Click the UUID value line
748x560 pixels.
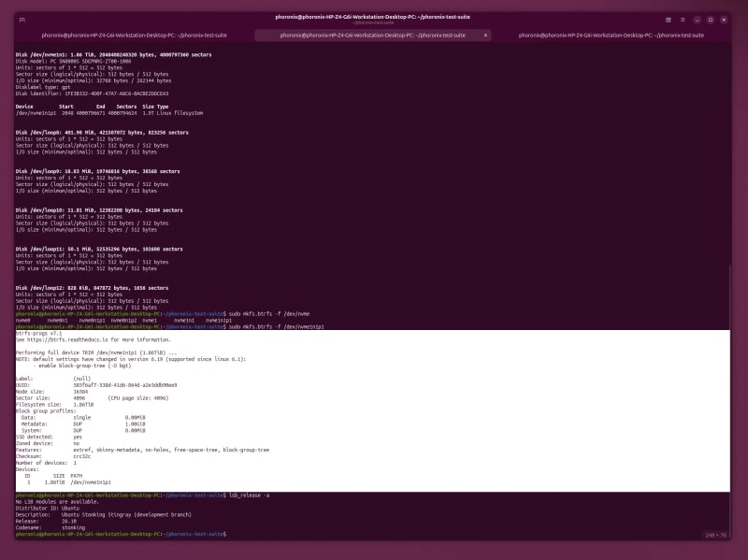point(96,385)
